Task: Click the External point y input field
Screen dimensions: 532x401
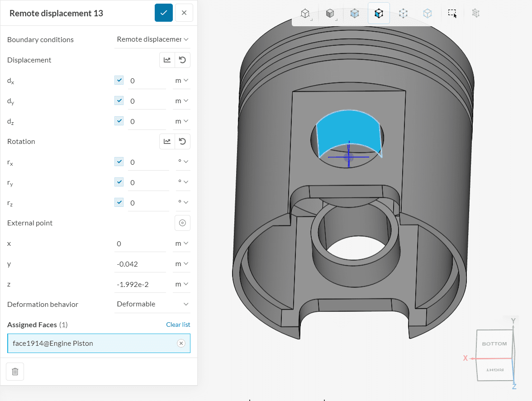Action: (140, 264)
